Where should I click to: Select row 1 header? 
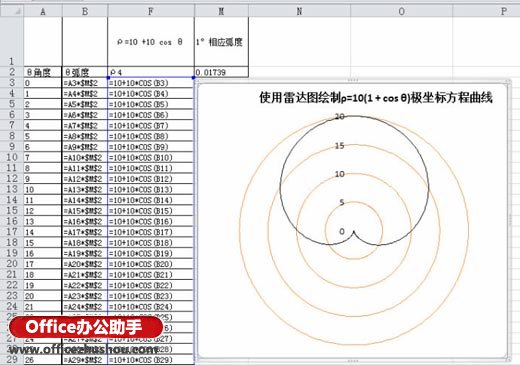pyautogui.click(x=12, y=42)
